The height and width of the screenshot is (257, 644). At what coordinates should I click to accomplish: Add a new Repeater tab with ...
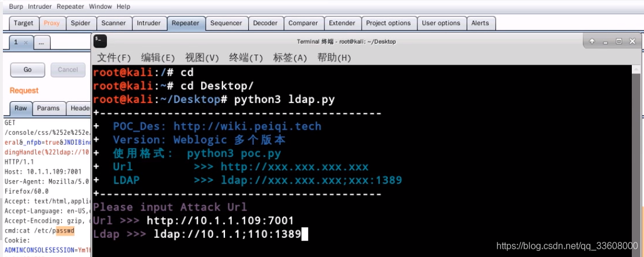(41, 42)
